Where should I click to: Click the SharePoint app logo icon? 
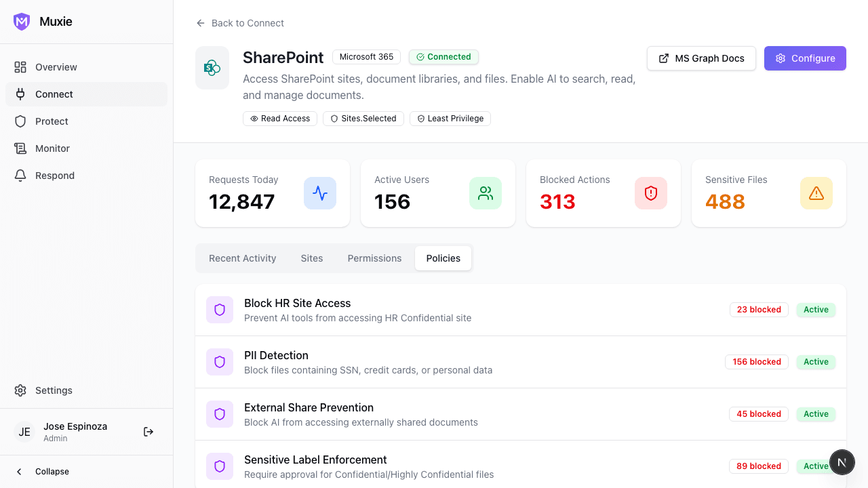[x=212, y=68]
